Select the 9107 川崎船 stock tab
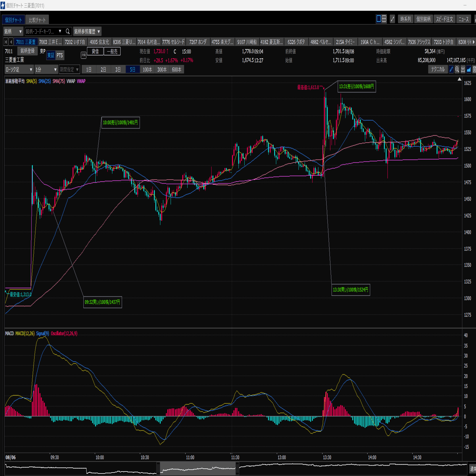 pos(247,42)
